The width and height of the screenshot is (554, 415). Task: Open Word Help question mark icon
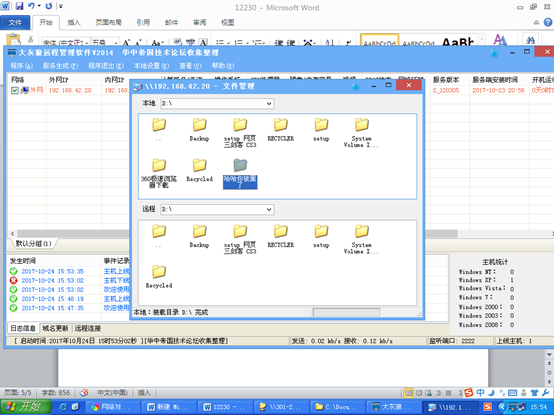(x=548, y=22)
